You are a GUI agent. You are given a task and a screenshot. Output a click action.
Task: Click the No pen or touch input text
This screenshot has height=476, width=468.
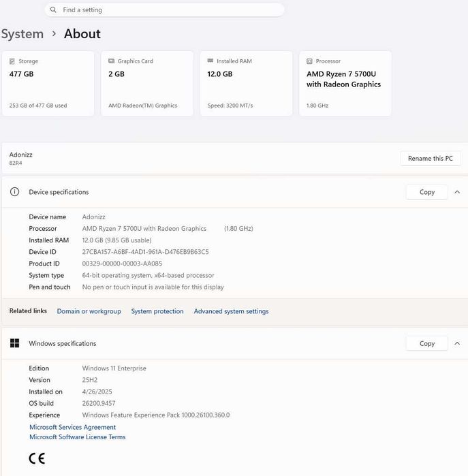[153, 287]
